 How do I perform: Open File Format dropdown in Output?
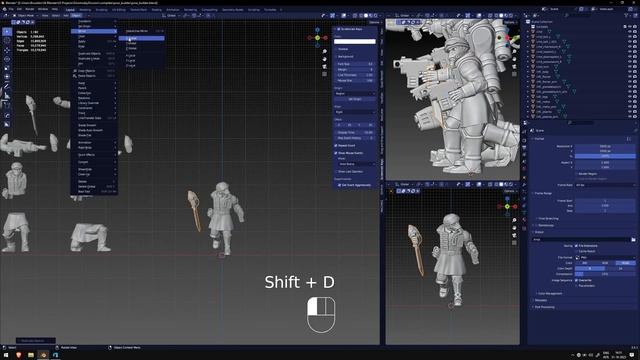coord(605,258)
